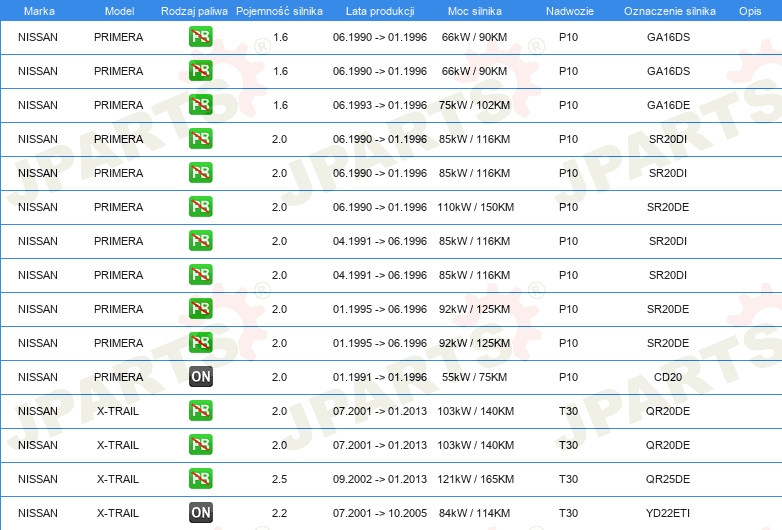Viewport: 782px width, 530px height.
Task: Click T30 body code in the YD22ETI row
Action: [x=568, y=513]
